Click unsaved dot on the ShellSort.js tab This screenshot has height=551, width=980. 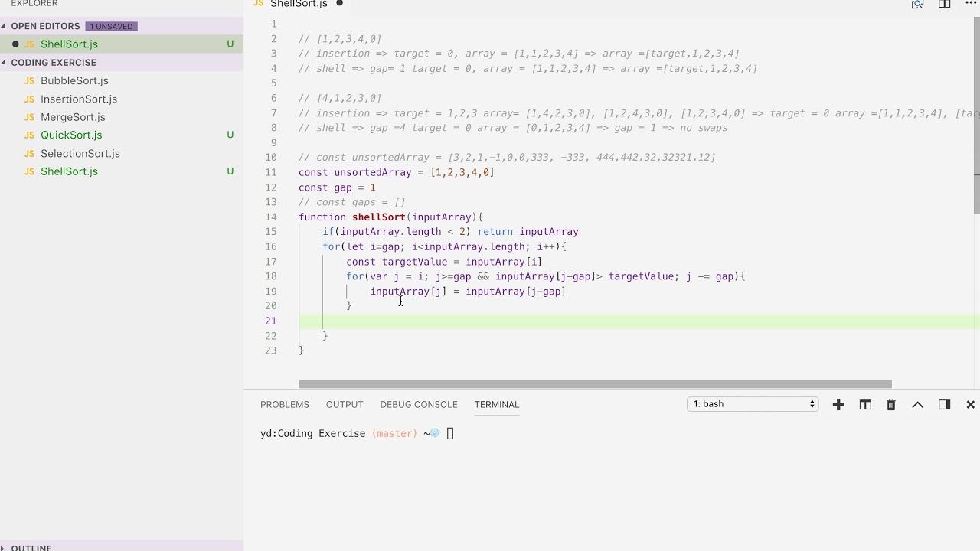[339, 4]
